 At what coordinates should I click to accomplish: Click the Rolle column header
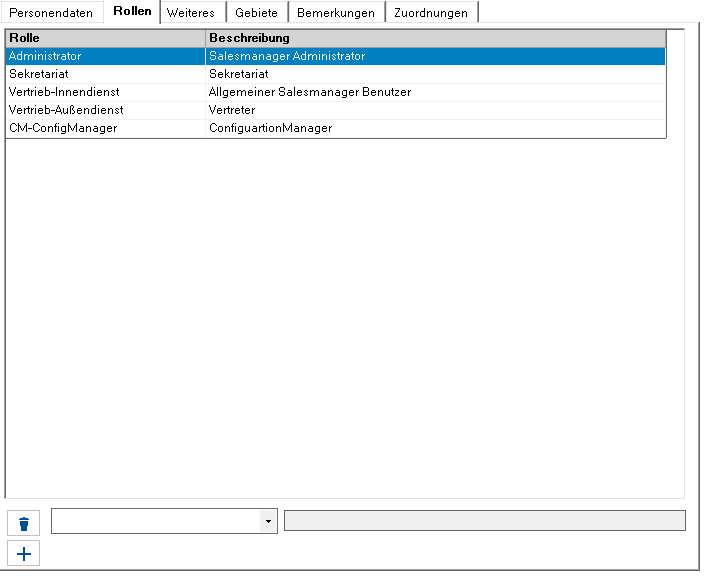[x=106, y=38]
